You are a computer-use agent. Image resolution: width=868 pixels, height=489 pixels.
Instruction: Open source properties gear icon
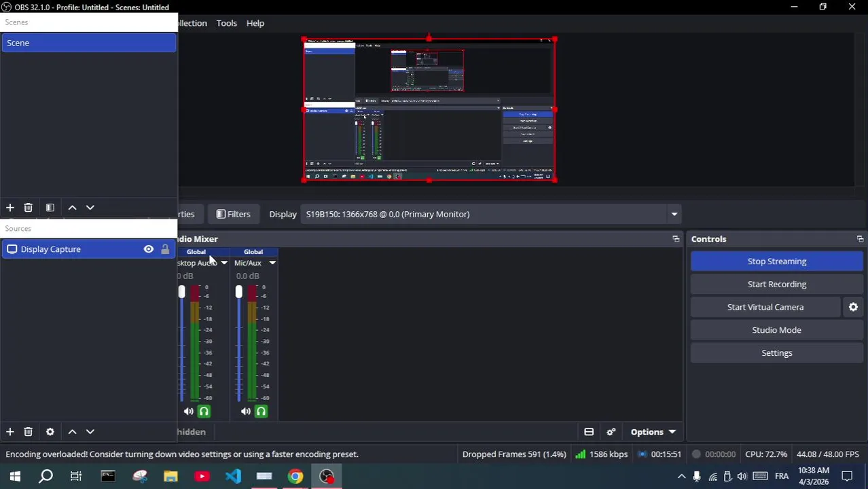[x=50, y=432]
